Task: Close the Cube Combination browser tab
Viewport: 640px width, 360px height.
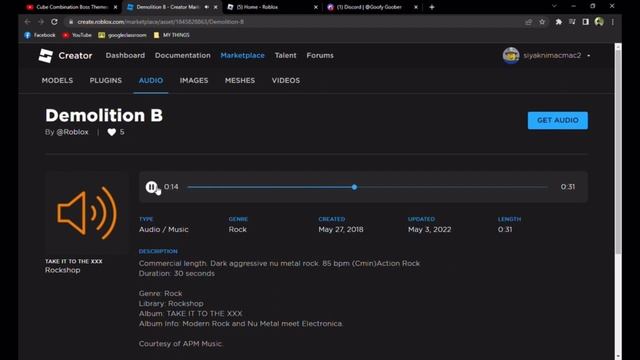Action: (x=115, y=7)
